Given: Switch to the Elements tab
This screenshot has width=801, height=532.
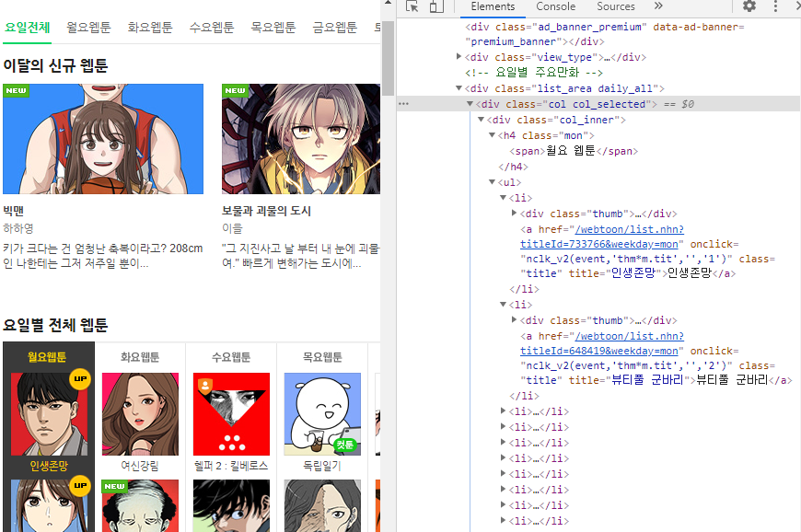Looking at the screenshot, I should (x=493, y=6).
